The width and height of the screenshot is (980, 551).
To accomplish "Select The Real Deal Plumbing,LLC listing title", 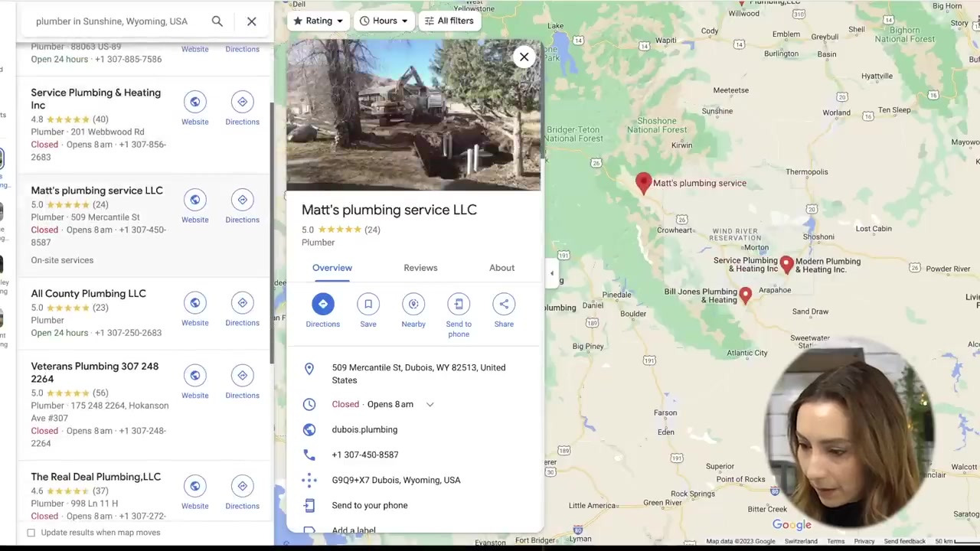I will click(96, 477).
